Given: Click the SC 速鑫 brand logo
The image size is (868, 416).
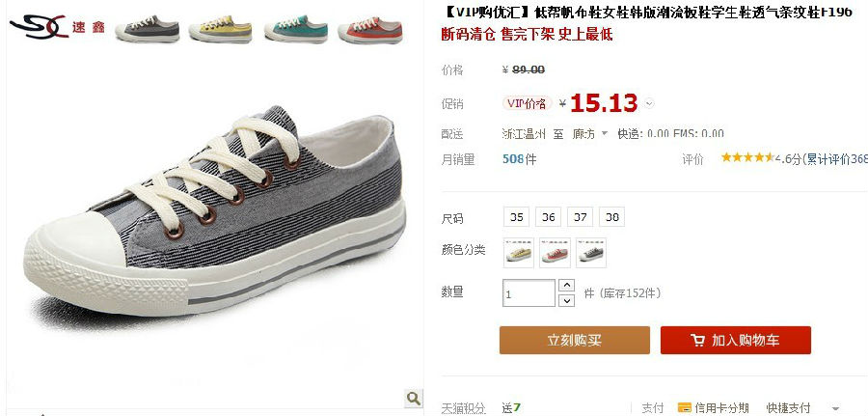Looking at the screenshot, I should point(57,27).
